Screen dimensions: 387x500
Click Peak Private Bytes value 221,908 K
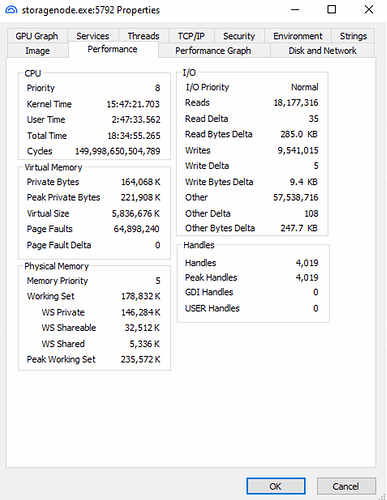tap(140, 197)
